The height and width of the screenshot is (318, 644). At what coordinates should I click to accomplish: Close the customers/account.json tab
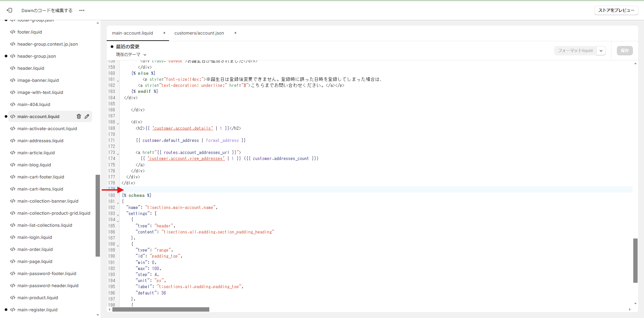coord(235,33)
